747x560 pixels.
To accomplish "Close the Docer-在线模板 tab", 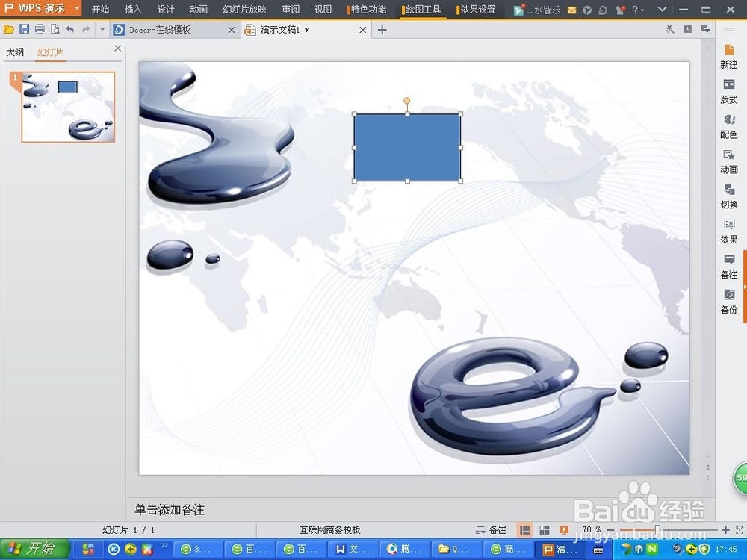I will click(232, 30).
